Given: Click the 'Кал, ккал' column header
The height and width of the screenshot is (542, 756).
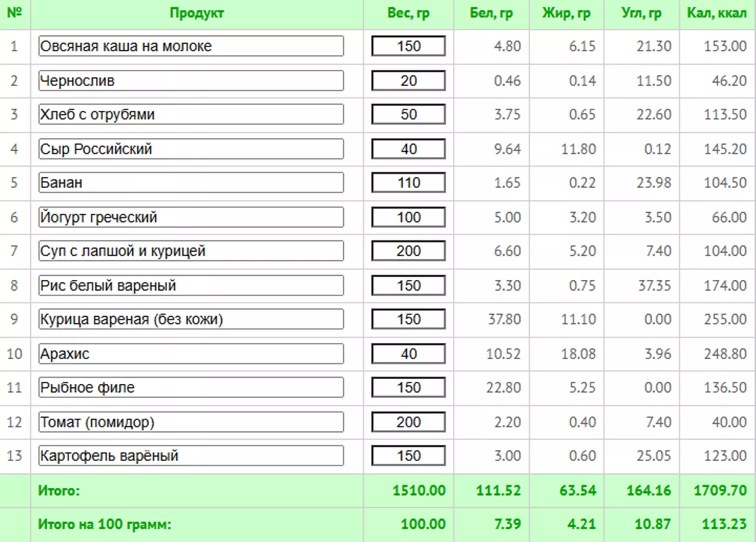Looking at the screenshot, I should tap(717, 13).
